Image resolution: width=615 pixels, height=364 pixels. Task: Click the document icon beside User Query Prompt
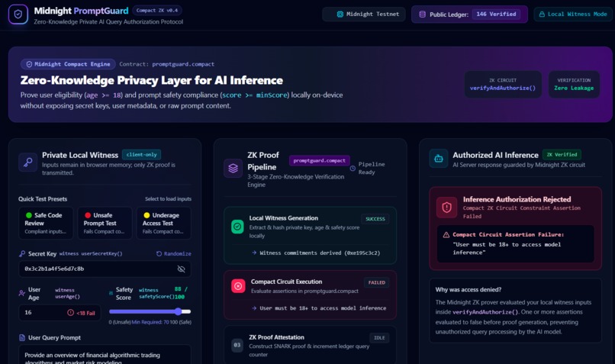(x=22, y=338)
